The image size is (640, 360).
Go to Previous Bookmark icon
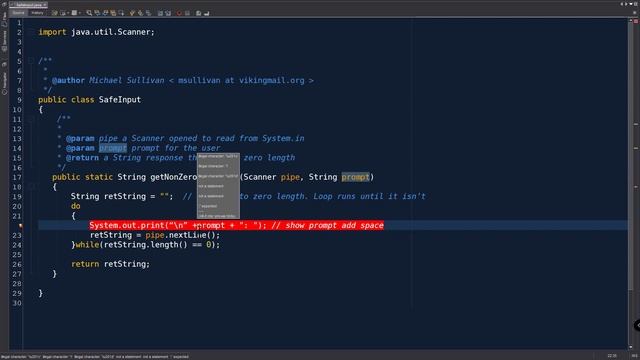132,13
